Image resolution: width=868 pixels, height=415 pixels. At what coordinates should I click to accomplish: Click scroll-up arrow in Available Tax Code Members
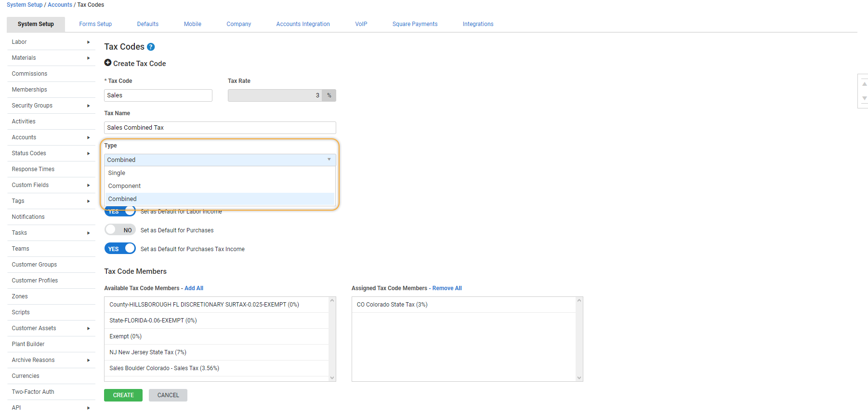tap(332, 301)
